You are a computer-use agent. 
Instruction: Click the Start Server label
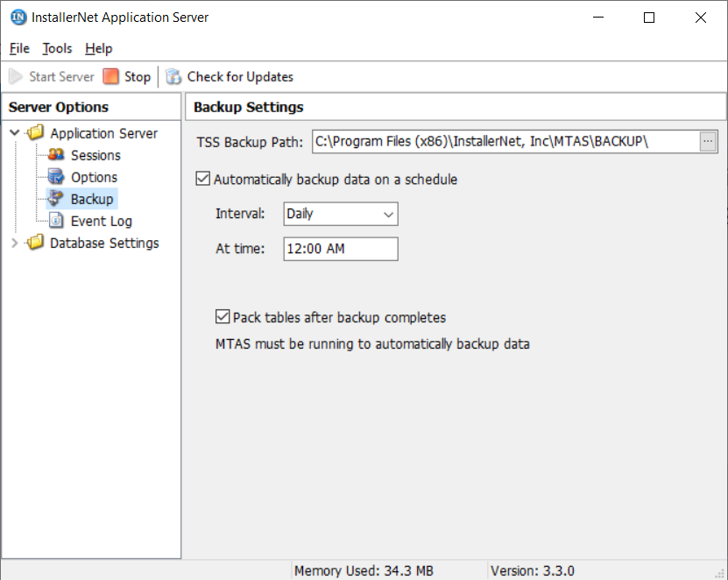pyautogui.click(x=61, y=76)
